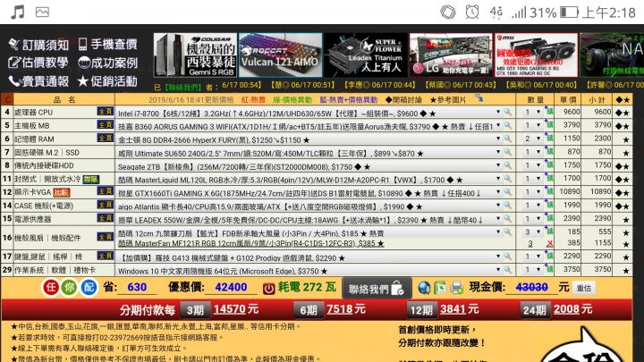Click magnifier icon in 傳統內接硬碟HDD row

[508, 165]
